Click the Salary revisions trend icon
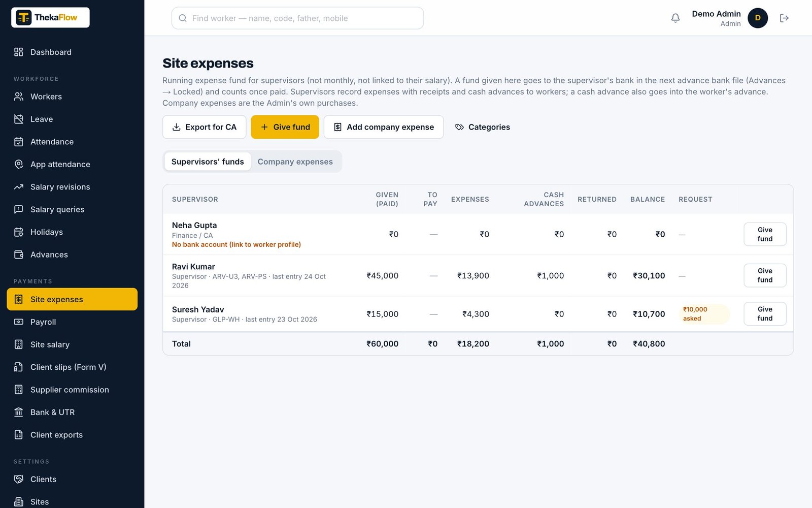 pos(19,187)
